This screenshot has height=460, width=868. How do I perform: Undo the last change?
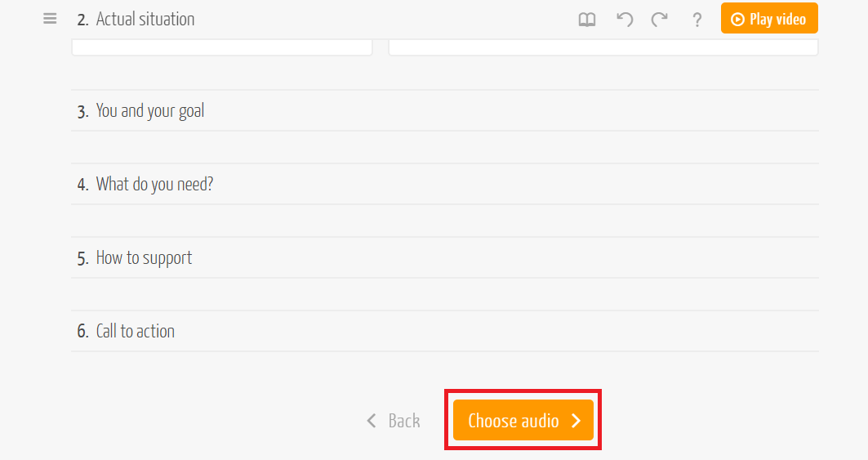625,20
